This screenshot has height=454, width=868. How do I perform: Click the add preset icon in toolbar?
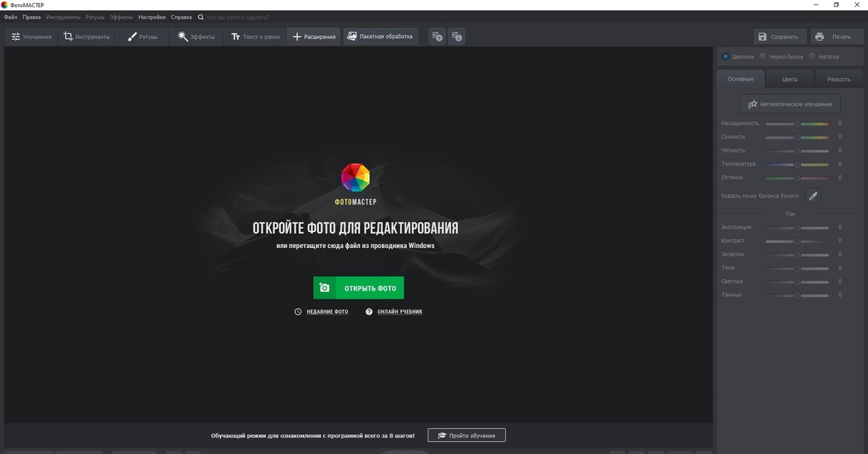pyautogui.click(x=437, y=36)
